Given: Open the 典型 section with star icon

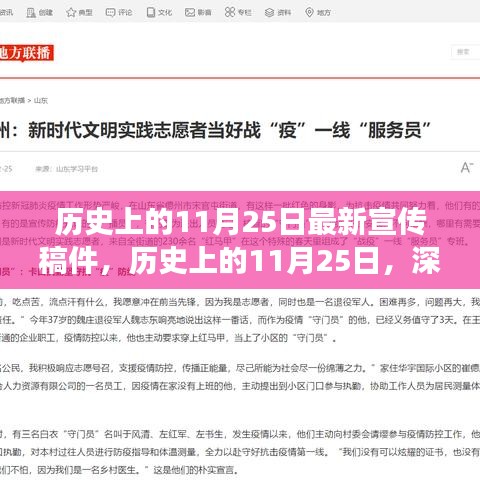Looking at the screenshot, I should click(79, 13).
